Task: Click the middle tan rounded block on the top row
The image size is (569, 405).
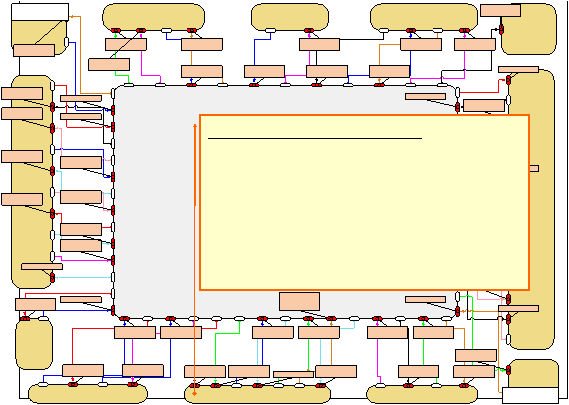Action: (x=290, y=17)
